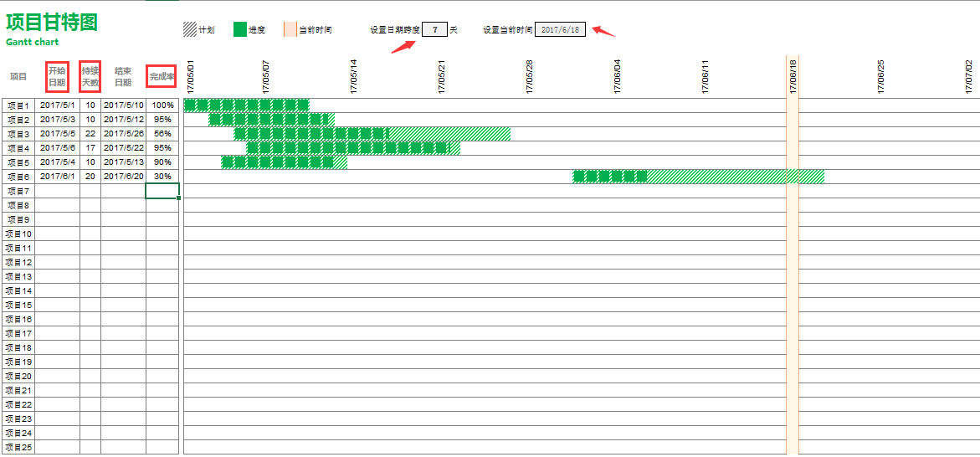This screenshot has height=457, width=980.
Task: Click the orange 当前时间 legend swatch
Action: [x=290, y=29]
